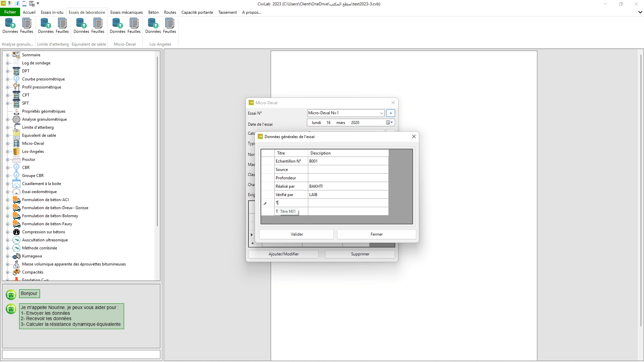Switch to the Capacité portante tab
The height and width of the screenshot is (362, 644).
197,12
